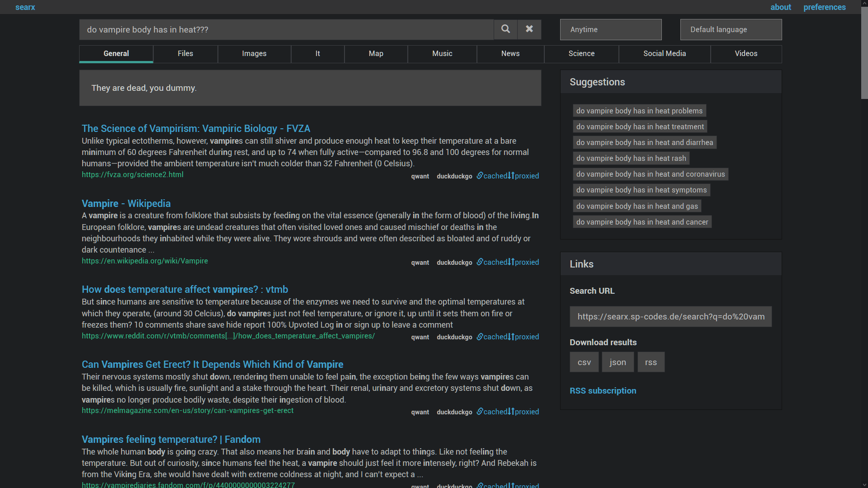Select suggestion ending in heat and diarrhea
868x488 pixels.
(645, 143)
